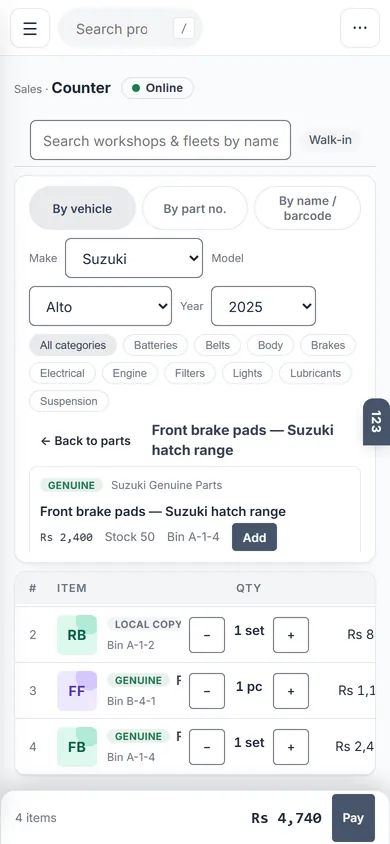
Task: Open the Year dropdown showing 2025
Action: pos(264,306)
